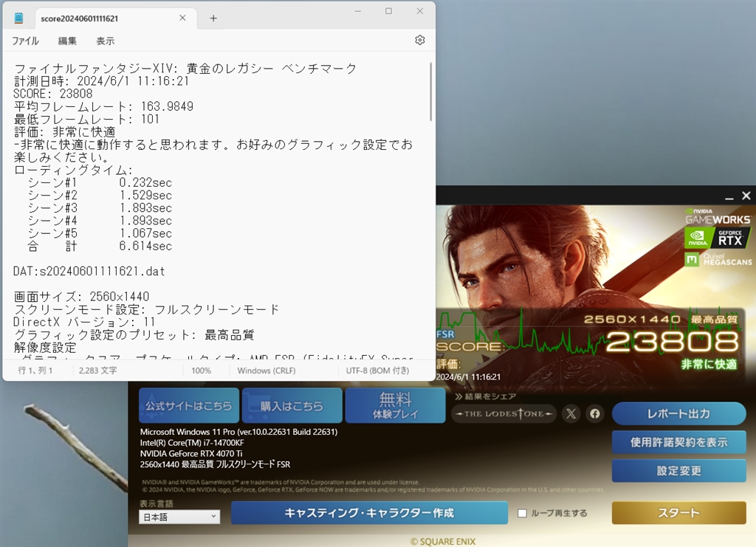Minimize the Notepad window
This screenshot has height=547, width=756.
[358, 11]
